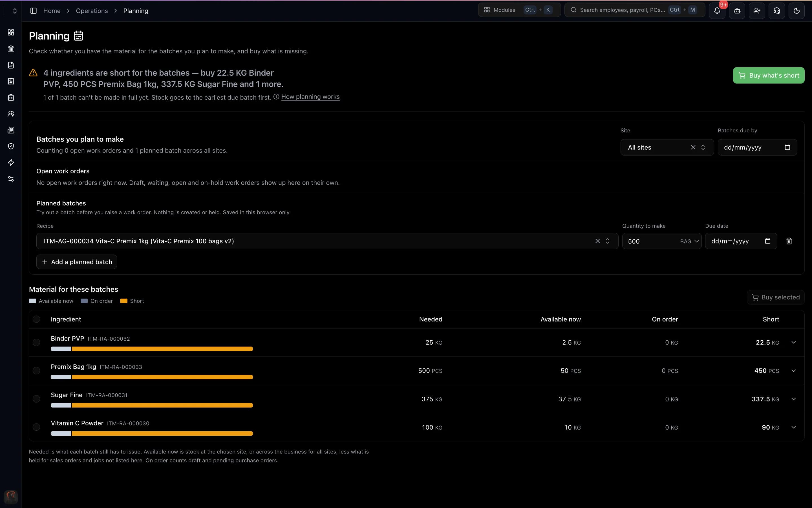This screenshot has height=508, width=812.
Task: Expand the Sugar Fine row details
Action: click(793, 399)
